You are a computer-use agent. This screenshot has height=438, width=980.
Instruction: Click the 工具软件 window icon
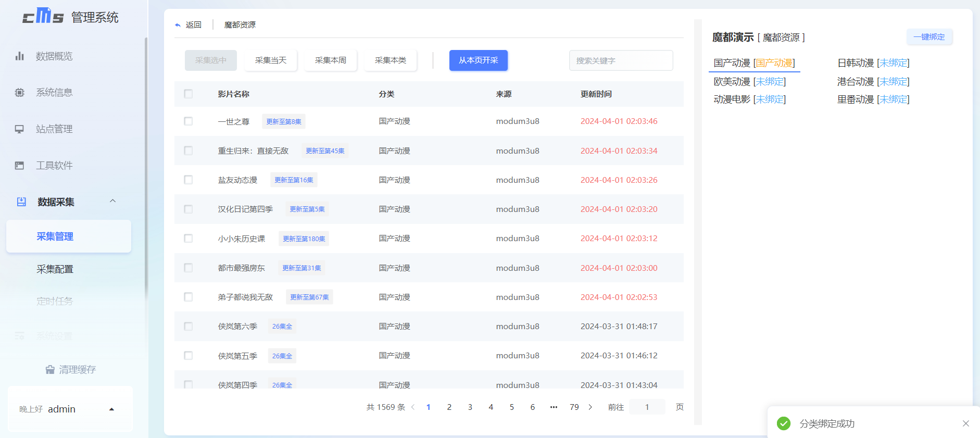click(x=20, y=166)
